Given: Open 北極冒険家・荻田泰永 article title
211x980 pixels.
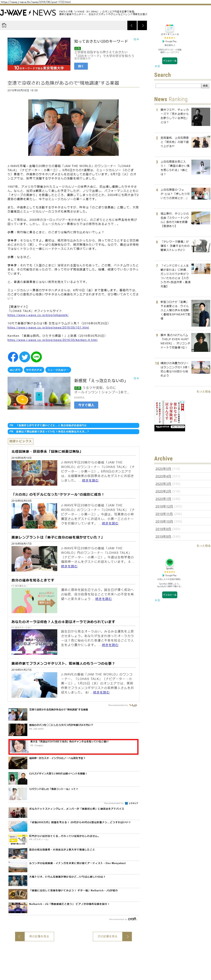Looking at the screenshot, I should (47, 451).
